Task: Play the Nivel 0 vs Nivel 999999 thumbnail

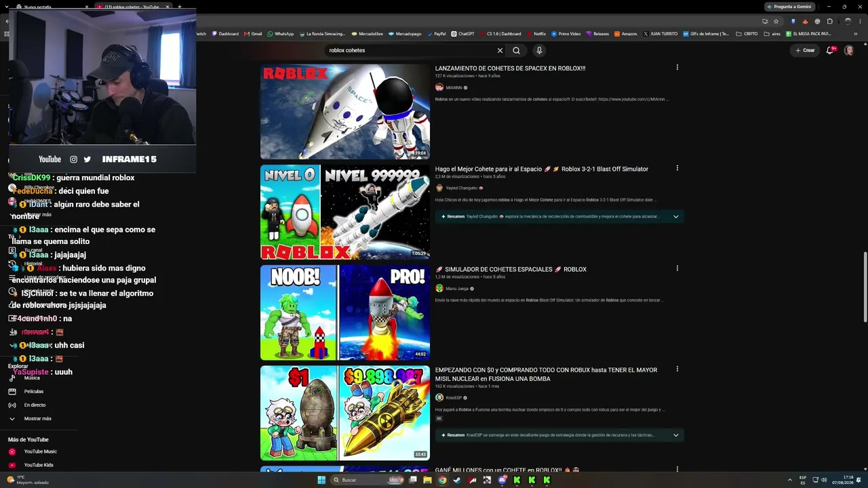Action: (x=345, y=212)
